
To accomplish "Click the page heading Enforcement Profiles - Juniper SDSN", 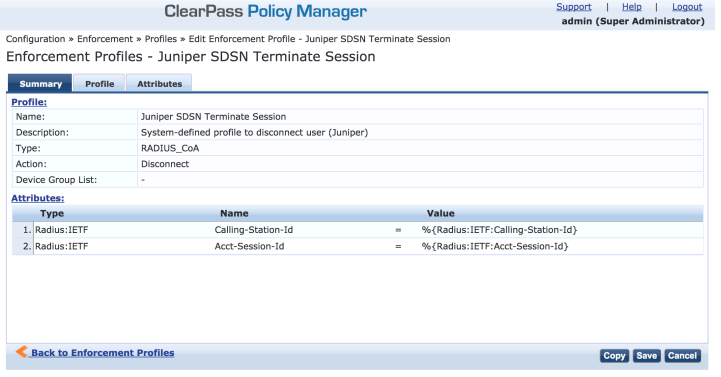I will [190, 57].
